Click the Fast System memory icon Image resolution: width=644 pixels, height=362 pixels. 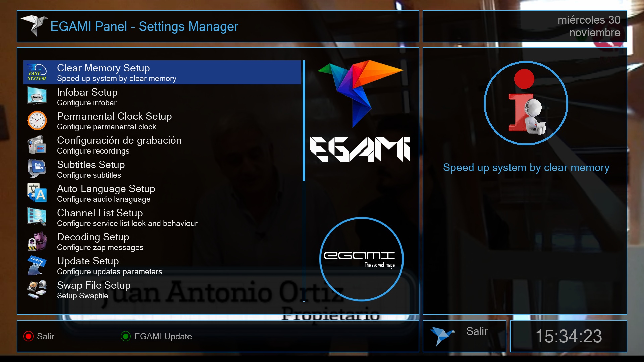pos(37,72)
